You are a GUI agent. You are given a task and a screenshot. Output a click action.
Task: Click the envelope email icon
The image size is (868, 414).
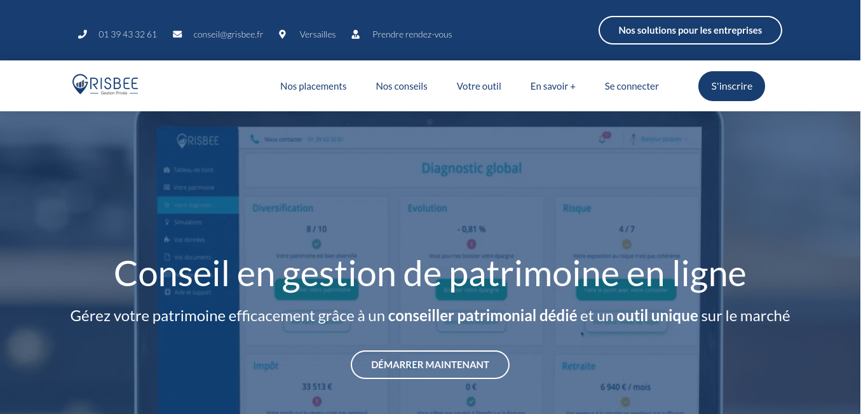(177, 34)
